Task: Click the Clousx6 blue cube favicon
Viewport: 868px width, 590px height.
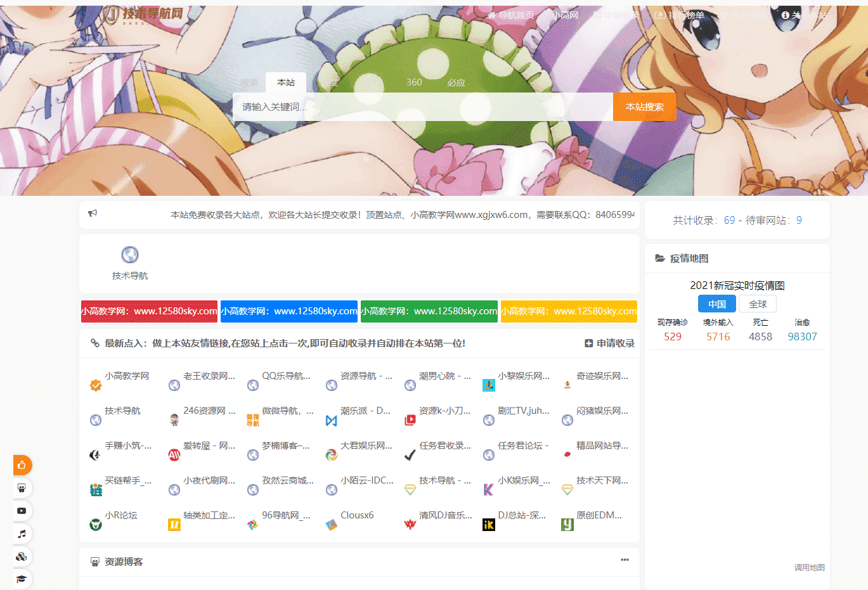Action: pyautogui.click(x=332, y=524)
